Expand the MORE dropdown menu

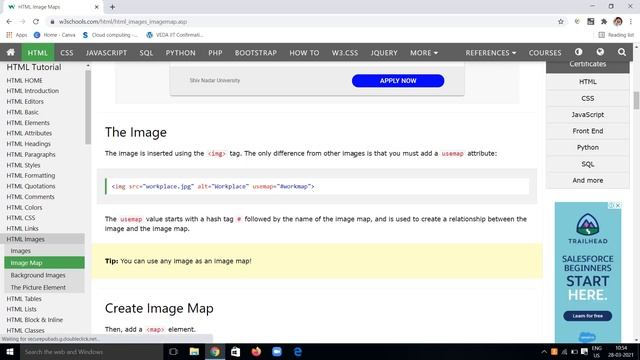[x=424, y=53]
